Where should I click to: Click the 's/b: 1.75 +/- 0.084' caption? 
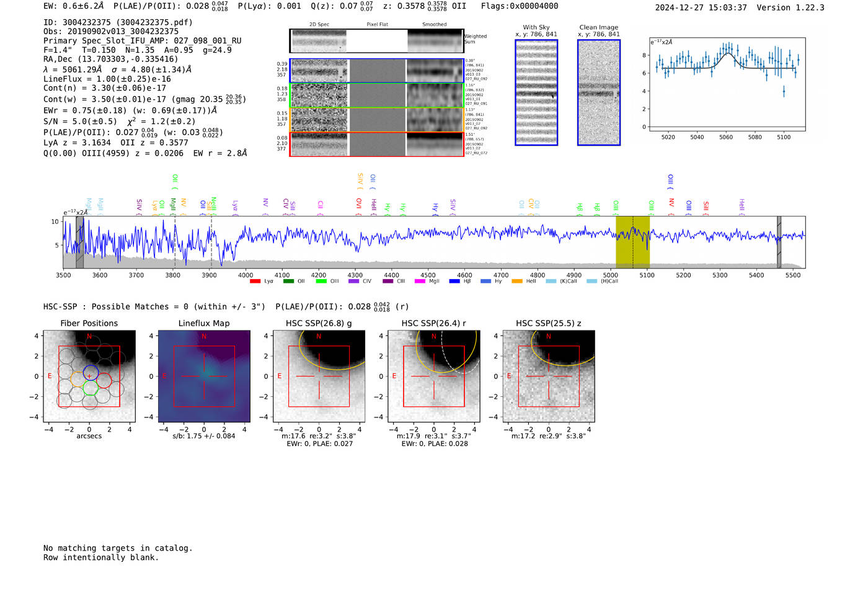204,436
